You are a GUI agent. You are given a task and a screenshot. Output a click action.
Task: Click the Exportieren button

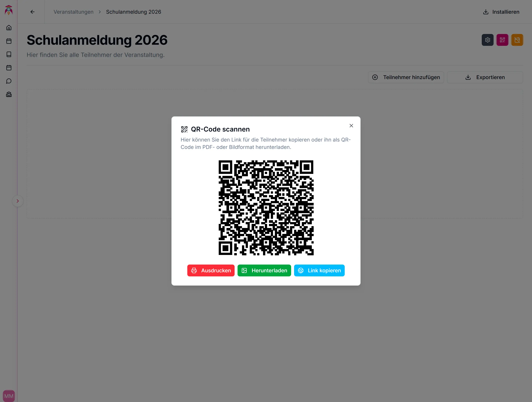pyautogui.click(x=485, y=77)
